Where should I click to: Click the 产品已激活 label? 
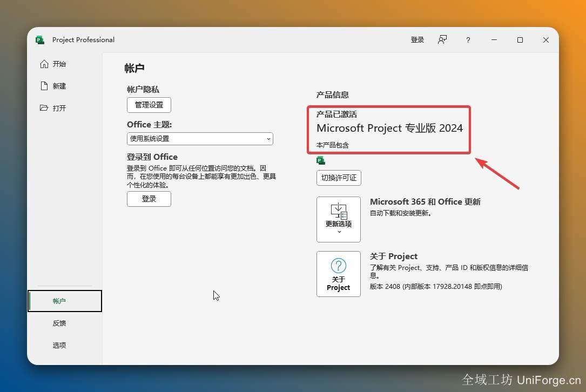[336, 114]
